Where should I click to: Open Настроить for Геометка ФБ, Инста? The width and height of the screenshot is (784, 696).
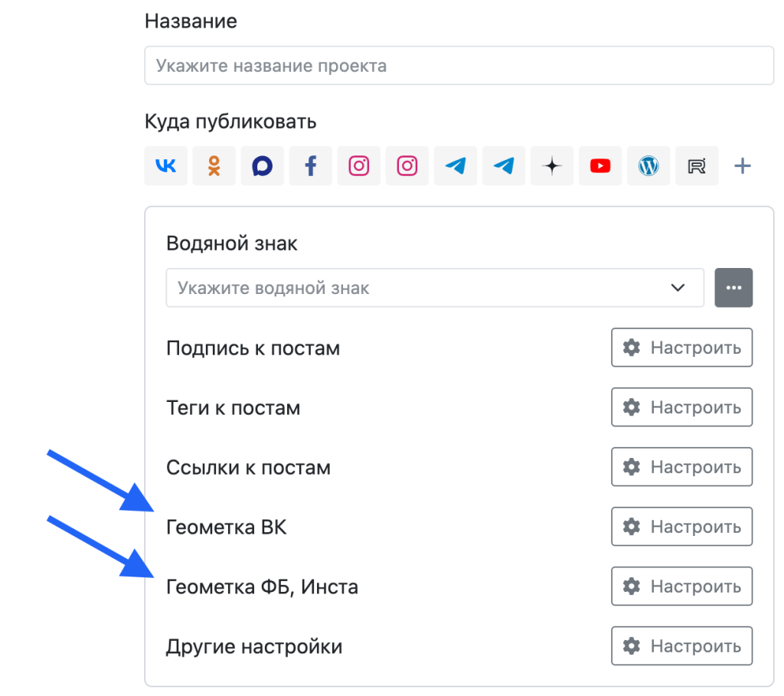click(681, 587)
